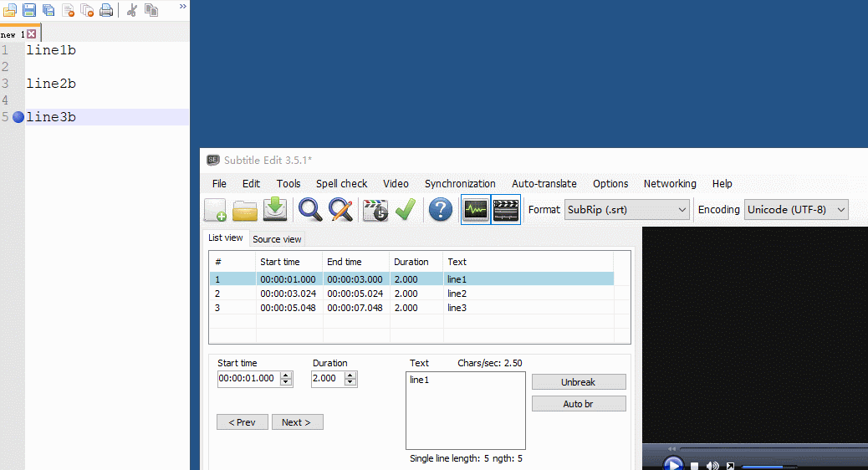The image size is (868, 470).
Task: Create new subtitle with the New icon
Action: pos(216,210)
